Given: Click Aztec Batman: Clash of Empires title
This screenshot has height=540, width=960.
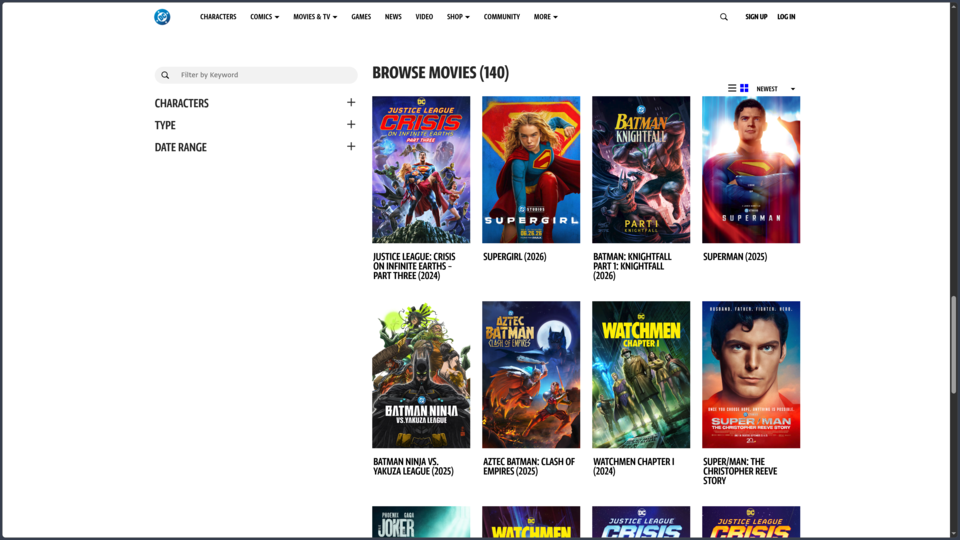Looking at the screenshot, I should (529, 467).
